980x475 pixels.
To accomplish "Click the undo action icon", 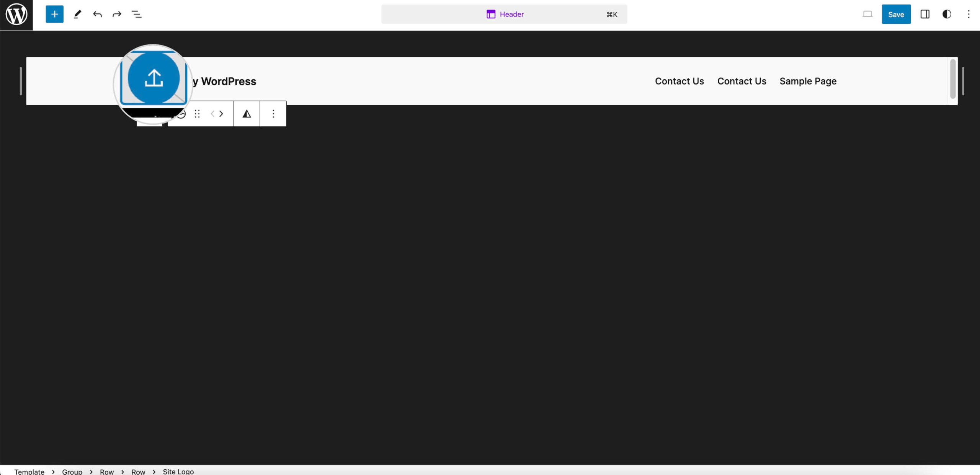I will pyautogui.click(x=97, y=14).
